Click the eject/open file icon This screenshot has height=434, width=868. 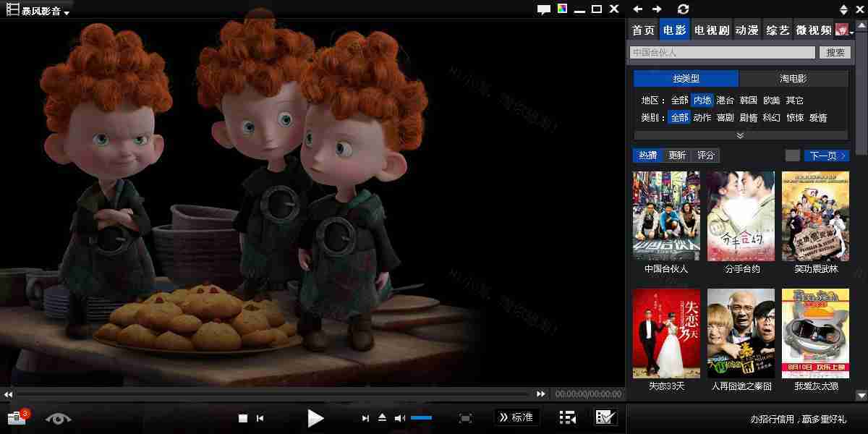[x=383, y=417]
